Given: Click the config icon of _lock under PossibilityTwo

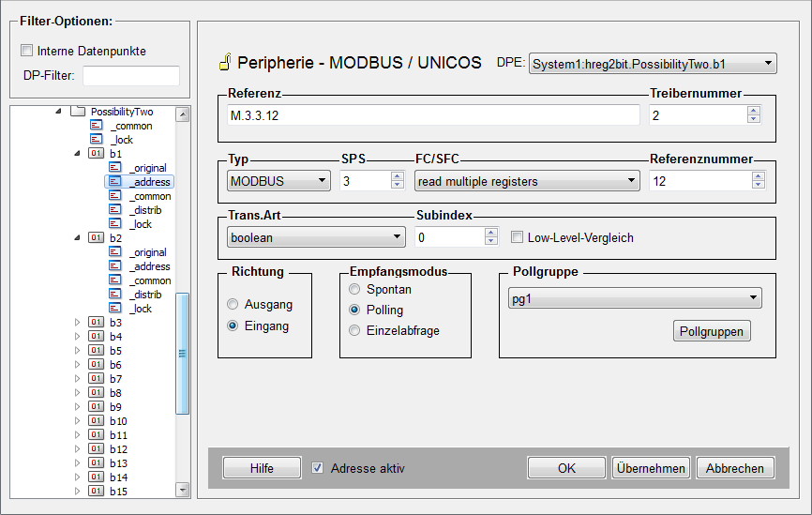Looking at the screenshot, I should pos(97,140).
